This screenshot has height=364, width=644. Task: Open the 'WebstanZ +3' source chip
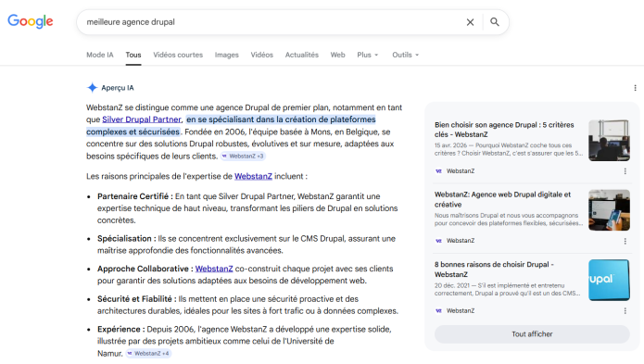tap(243, 157)
